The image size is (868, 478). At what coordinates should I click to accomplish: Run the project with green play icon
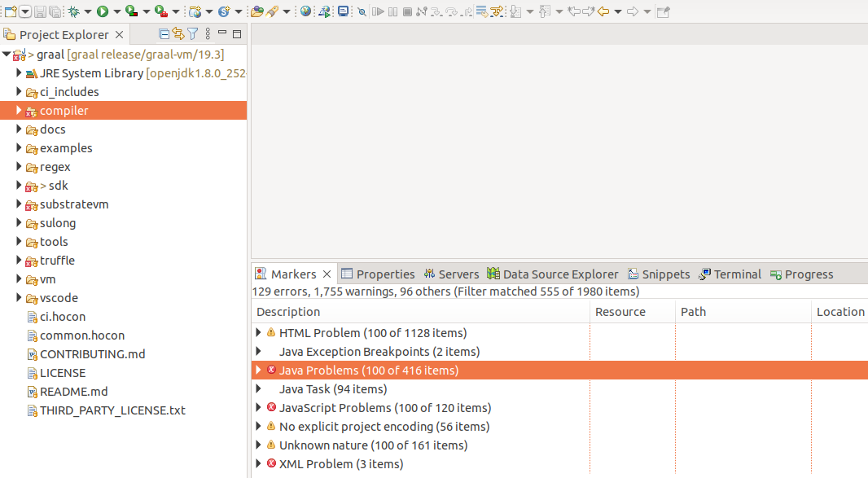103,11
